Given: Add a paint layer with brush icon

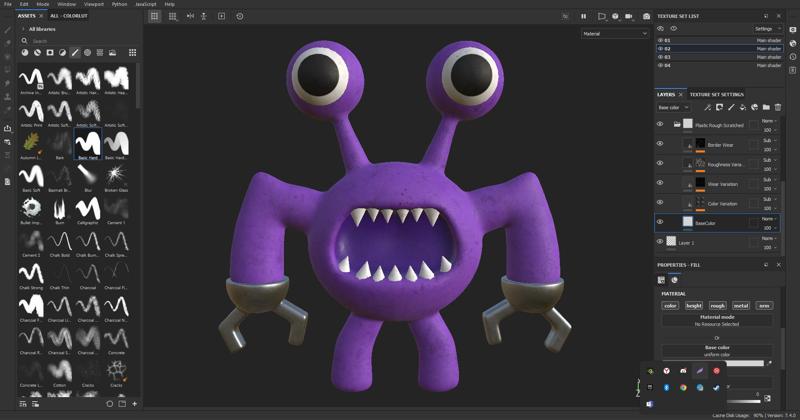Looking at the screenshot, I should pos(731,107).
